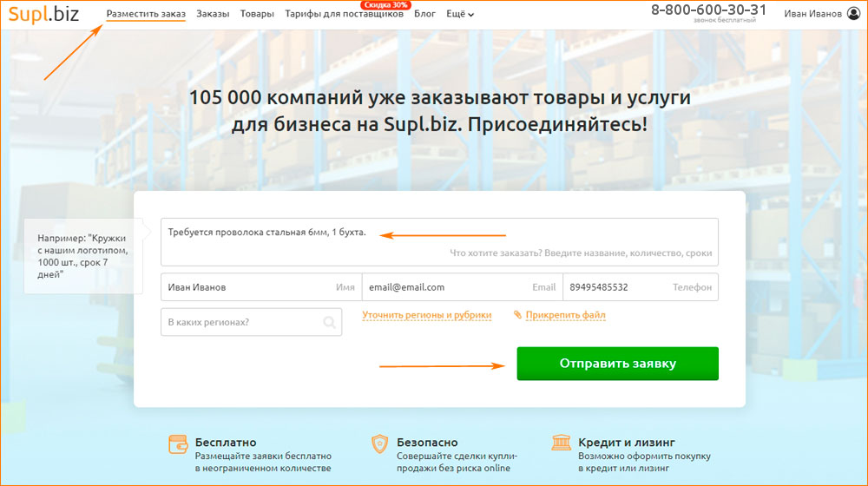This screenshot has width=868, height=486.
Task: Click the search magnifier in regions field
Action: coord(329,322)
